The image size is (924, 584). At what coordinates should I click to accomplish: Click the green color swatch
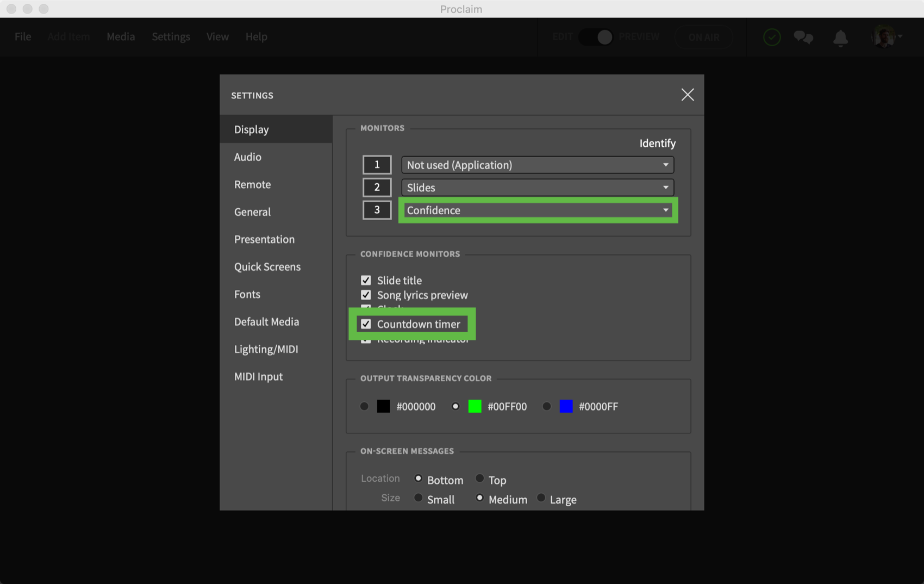pyautogui.click(x=475, y=406)
